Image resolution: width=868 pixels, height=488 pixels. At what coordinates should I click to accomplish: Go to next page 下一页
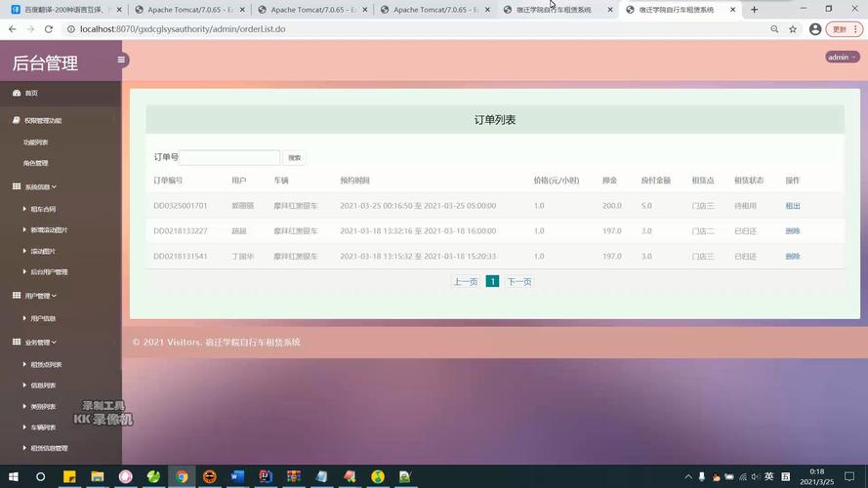click(519, 282)
